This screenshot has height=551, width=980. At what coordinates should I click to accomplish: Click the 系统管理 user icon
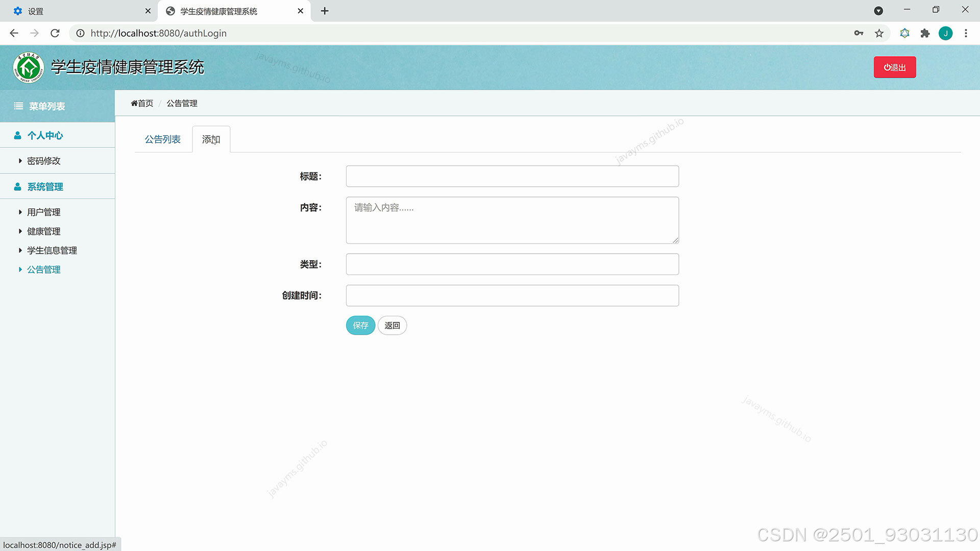(x=17, y=187)
